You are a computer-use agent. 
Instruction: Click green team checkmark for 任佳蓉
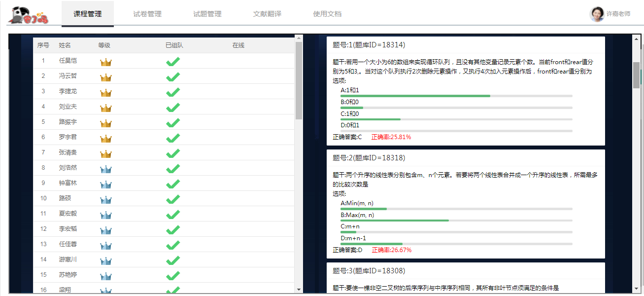click(172, 245)
